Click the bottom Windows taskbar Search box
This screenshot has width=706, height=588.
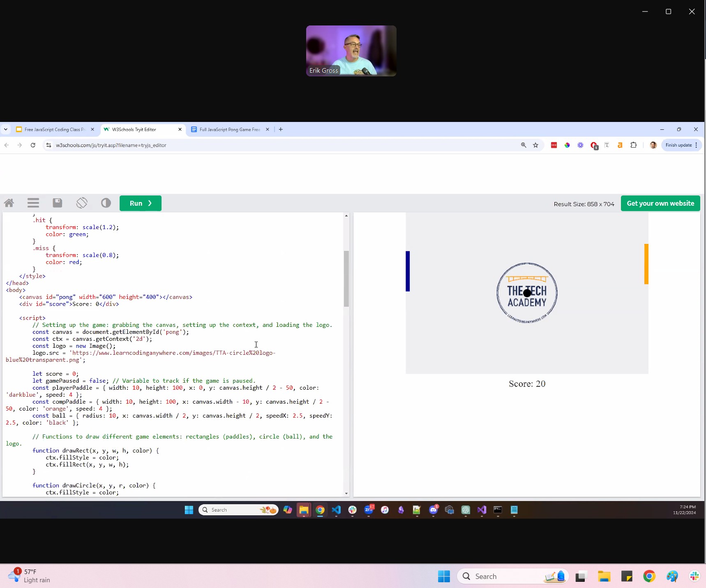[513, 577]
